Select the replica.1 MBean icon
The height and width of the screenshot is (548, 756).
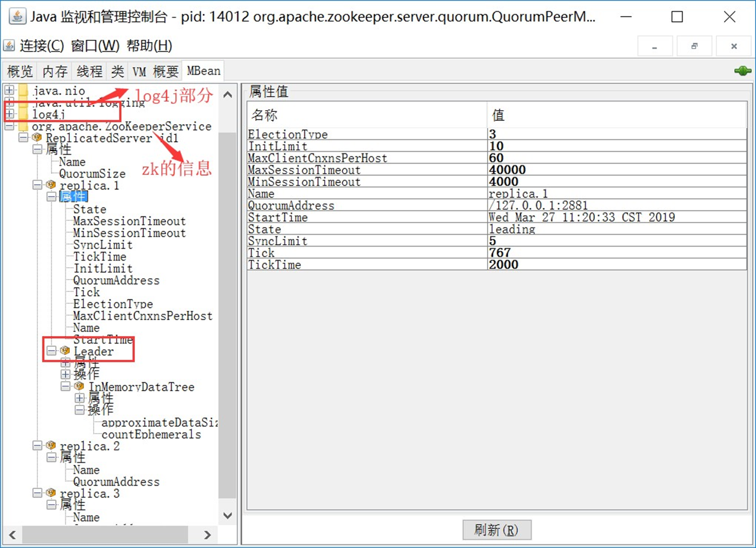[x=50, y=185]
